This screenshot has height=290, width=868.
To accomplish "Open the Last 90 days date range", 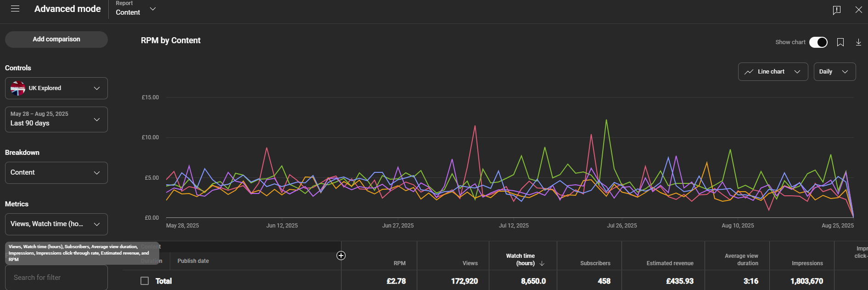I will (x=56, y=119).
